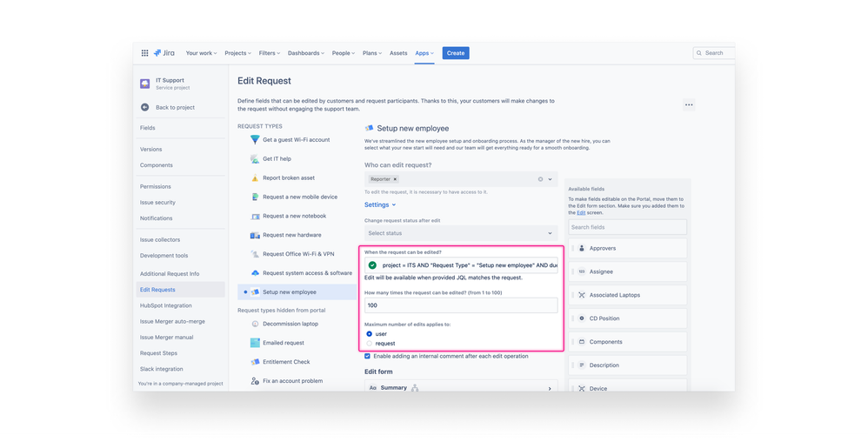Open the People dropdown menu
Image resolution: width=868 pixels, height=442 pixels.
click(344, 53)
